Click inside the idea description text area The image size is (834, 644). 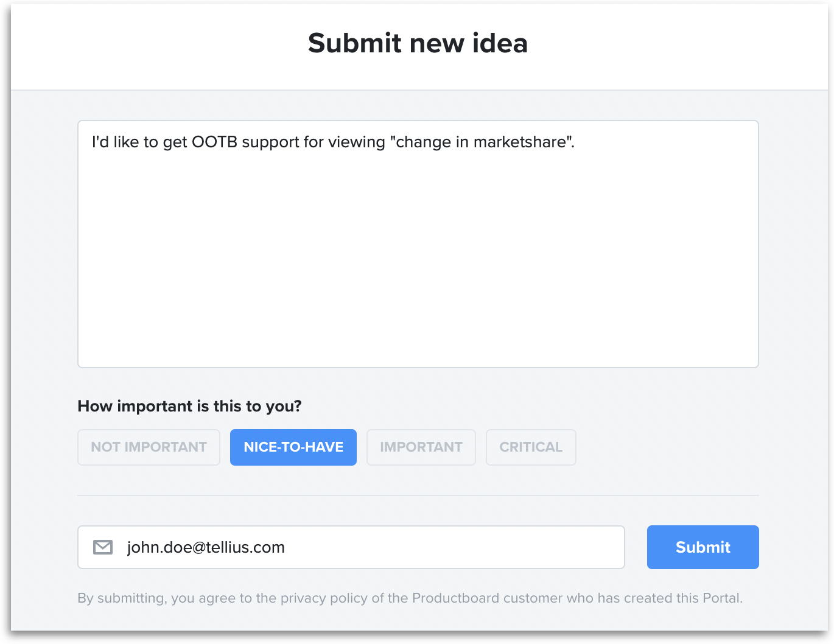click(418, 244)
